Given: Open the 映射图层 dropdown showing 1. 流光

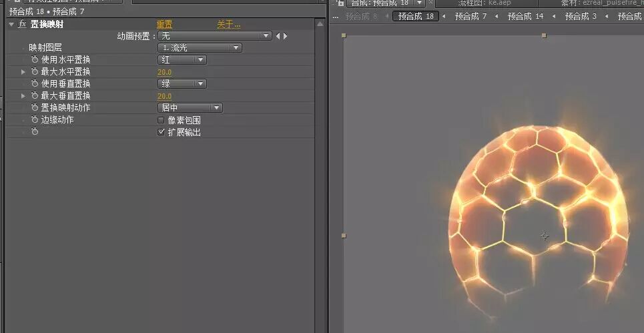Looking at the screenshot, I should click(x=200, y=47).
